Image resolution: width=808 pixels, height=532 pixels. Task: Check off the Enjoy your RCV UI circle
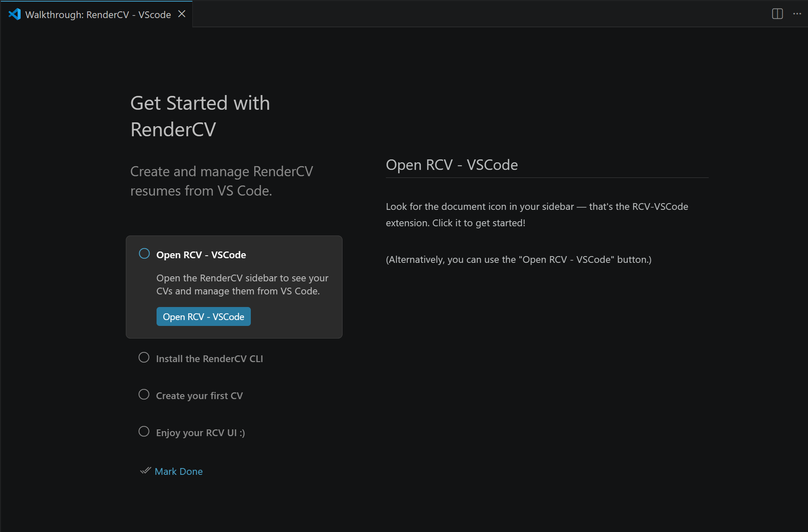pyautogui.click(x=144, y=431)
